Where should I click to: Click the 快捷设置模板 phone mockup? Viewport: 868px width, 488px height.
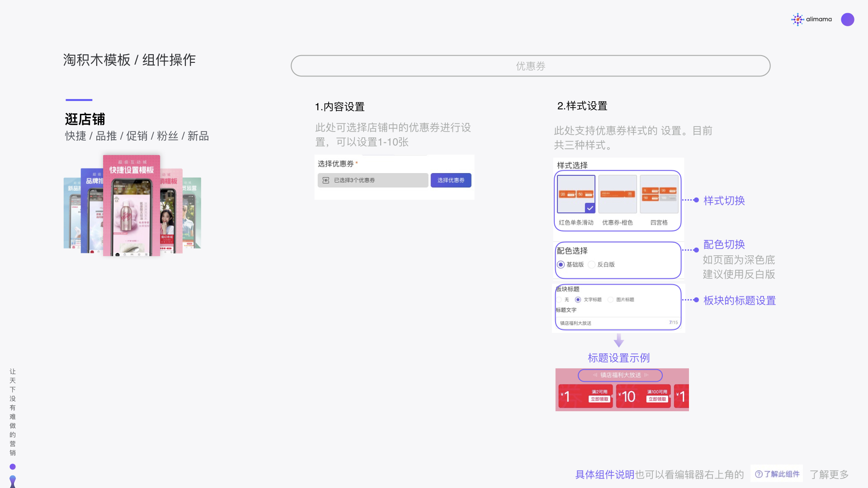tap(132, 206)
